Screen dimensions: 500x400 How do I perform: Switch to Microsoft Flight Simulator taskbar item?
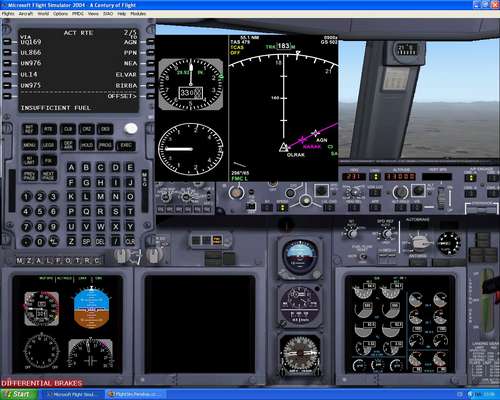pyautogui.click(x=72, y=394)
